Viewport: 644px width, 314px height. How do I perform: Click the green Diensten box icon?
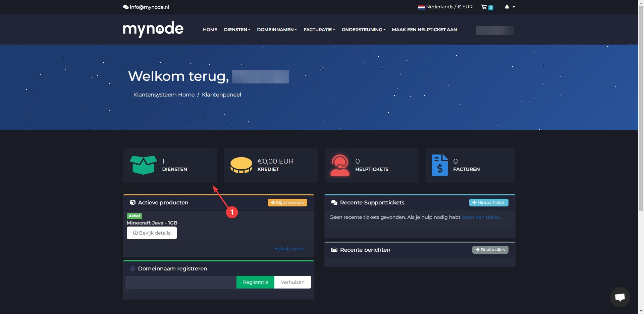tap(143, 165)
